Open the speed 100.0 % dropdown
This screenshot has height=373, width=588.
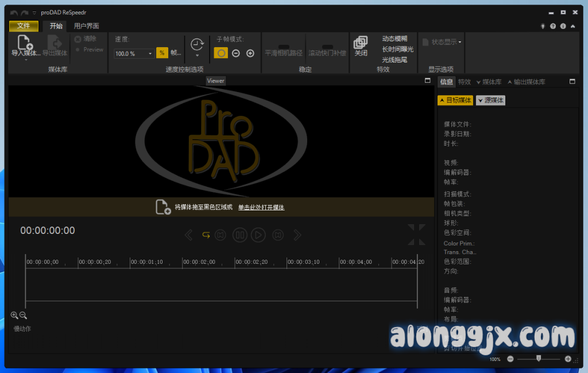[150, 53]
